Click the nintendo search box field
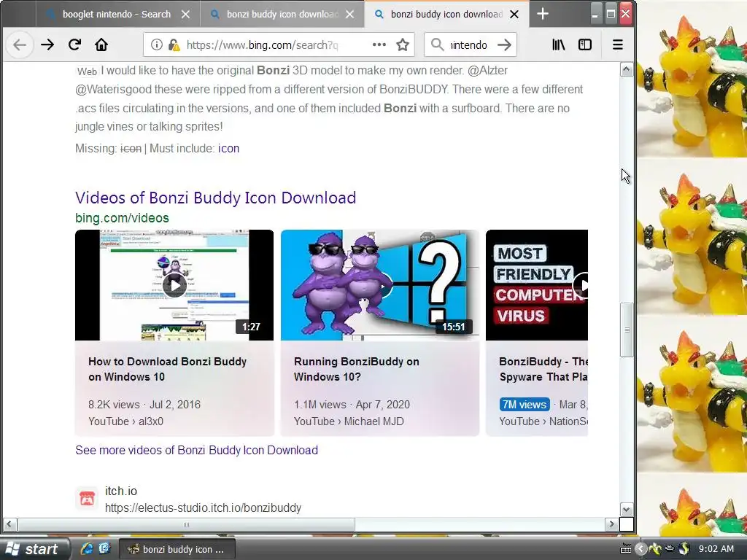 point(469,44)
